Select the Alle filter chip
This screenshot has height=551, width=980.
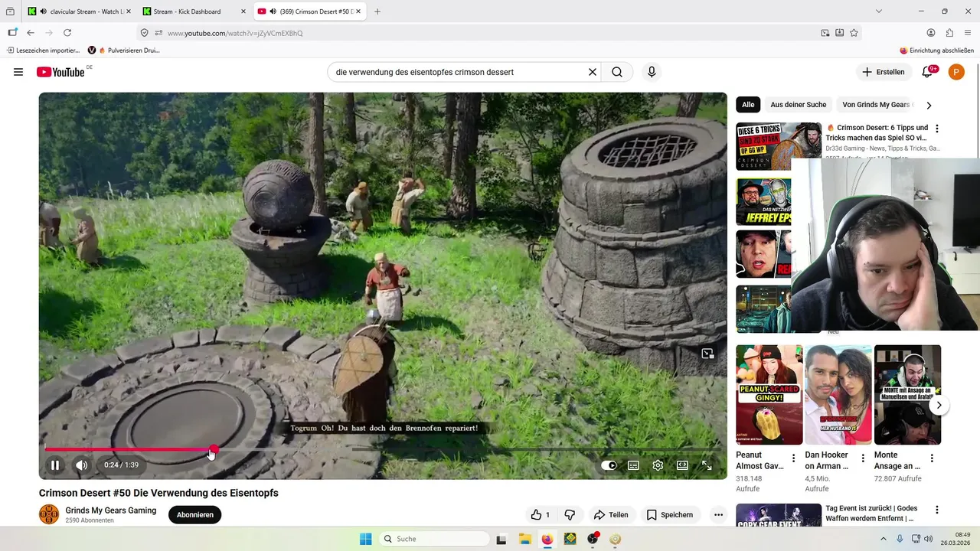[748, 105]
